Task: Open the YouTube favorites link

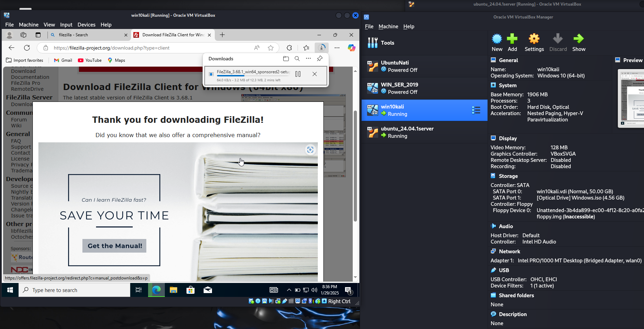Action: point(90,60)
